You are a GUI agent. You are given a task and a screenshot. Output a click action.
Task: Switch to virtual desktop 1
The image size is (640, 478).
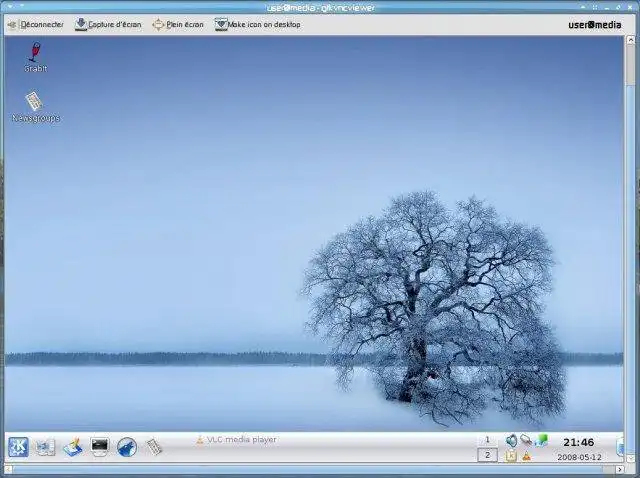[x=487, y=440]
